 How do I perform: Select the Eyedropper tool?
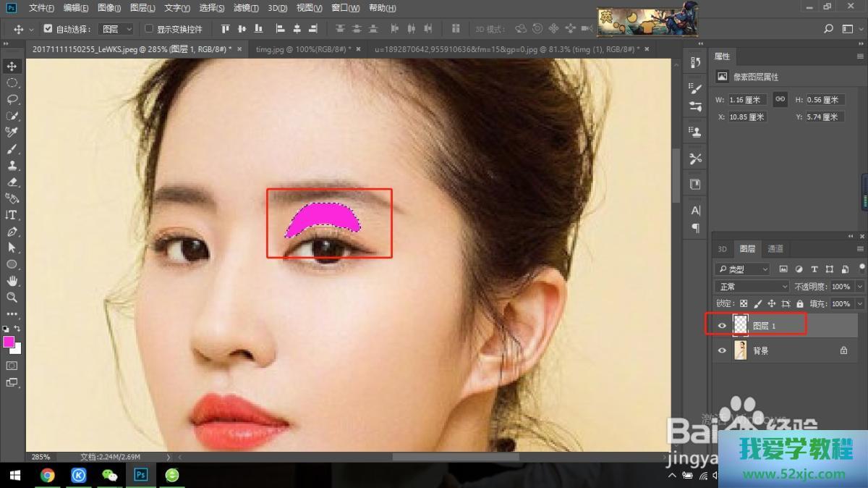[x=12, y=132]
